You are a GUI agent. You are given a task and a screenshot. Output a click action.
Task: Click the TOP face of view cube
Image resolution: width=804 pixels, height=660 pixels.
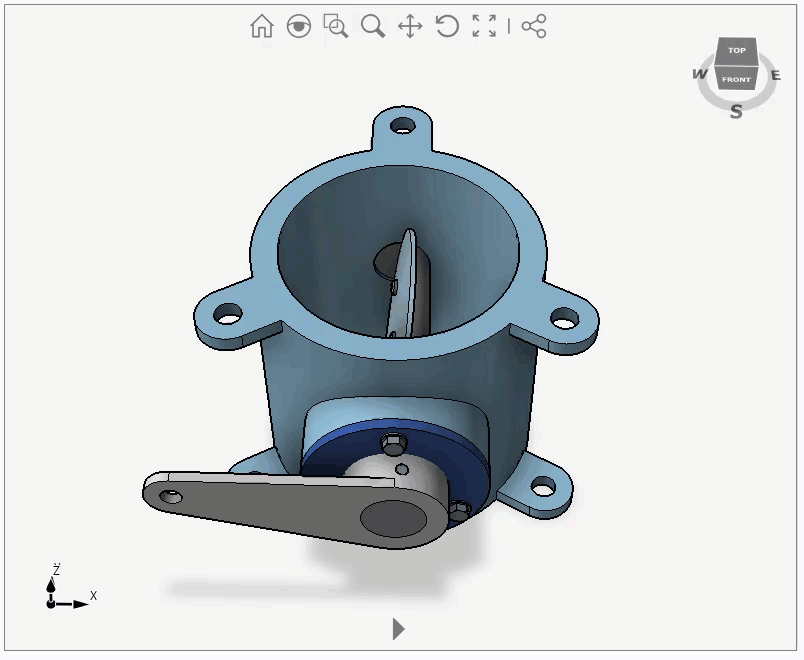tap(737, 50)
